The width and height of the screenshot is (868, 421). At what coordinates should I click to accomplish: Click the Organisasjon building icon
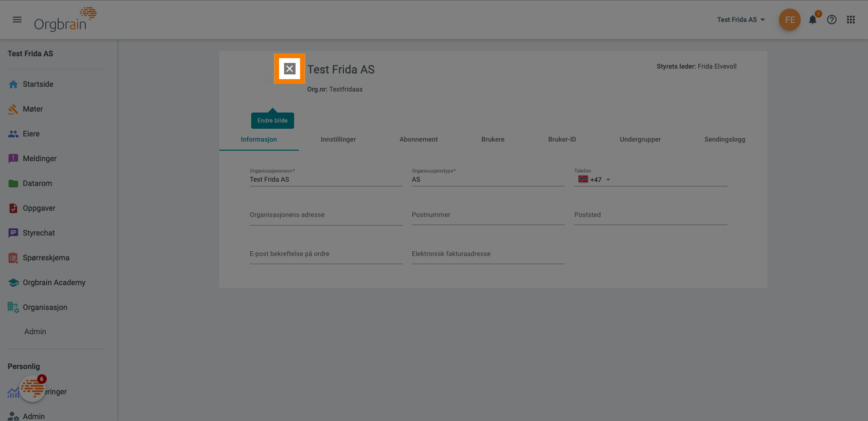point(13,308)
